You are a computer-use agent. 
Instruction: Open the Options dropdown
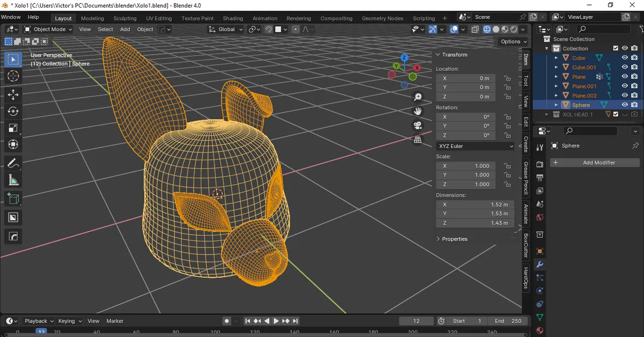[x=513, y=41]
